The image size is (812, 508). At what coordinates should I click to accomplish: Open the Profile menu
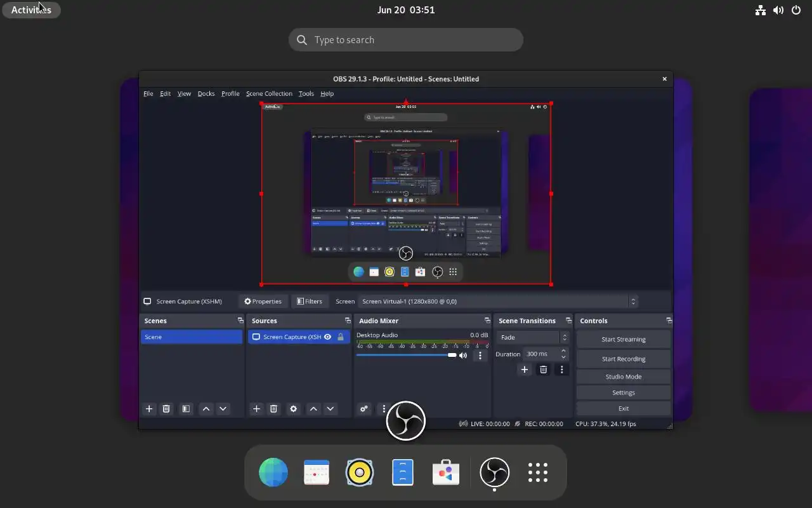click(x=230, y=93)
